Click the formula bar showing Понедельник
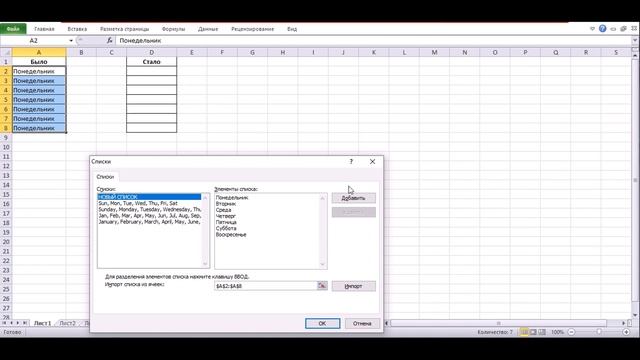This screenshot has height=360, width=640. (x=373, y=40)
